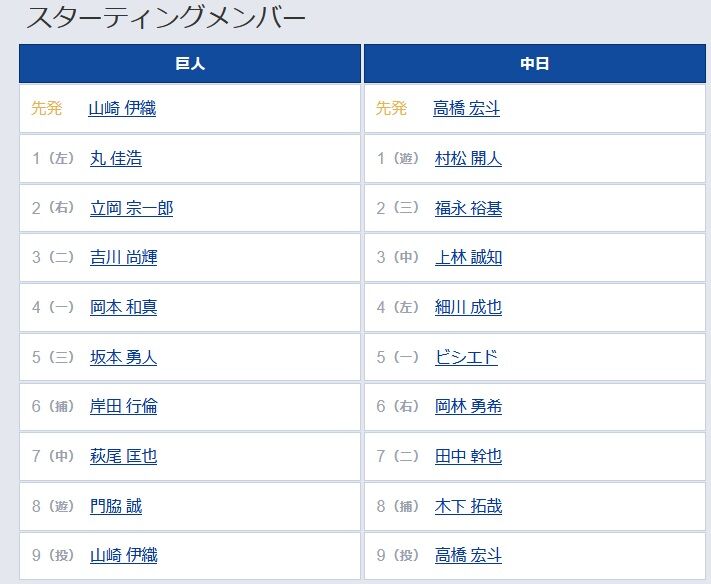Open 福永 裕基 player page
711x584 pixels.
468,208
